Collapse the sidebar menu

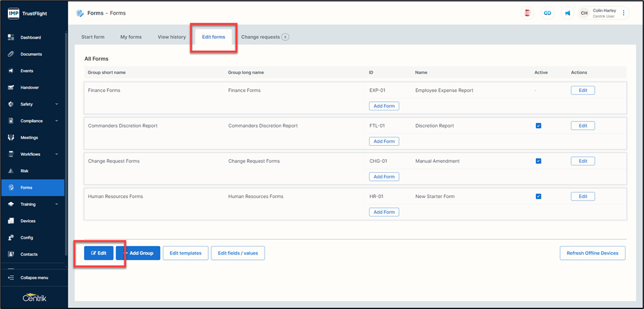(x=34, y=278)
